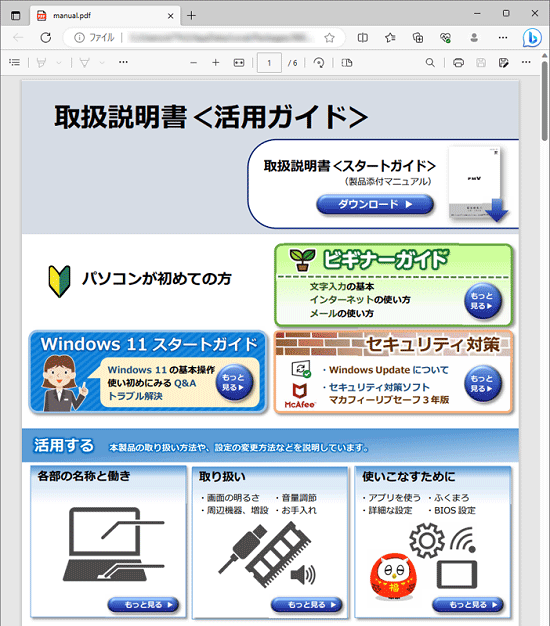Open PDF toolbar more options
The width and height of the screenshot is (550, 626).
pos(526,62)
